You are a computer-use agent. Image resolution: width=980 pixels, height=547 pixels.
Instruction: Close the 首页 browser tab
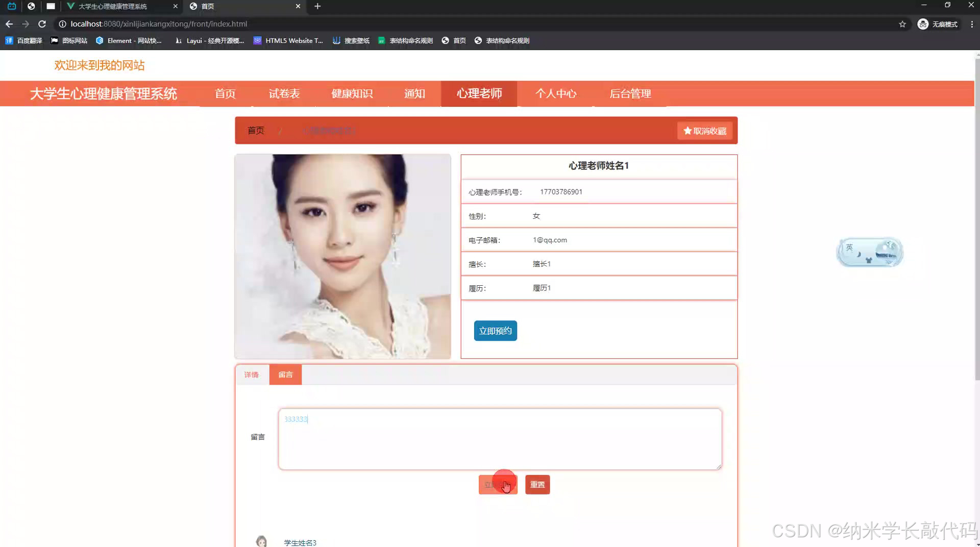click(x=298, y=6)
